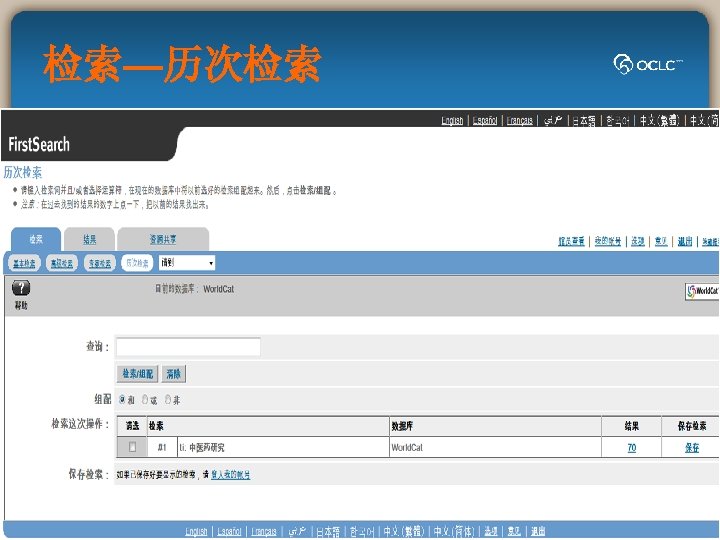Viewport: 720px width, 540px height.
Task: Click the 保存 link for search #1
Action: [692, 448]
